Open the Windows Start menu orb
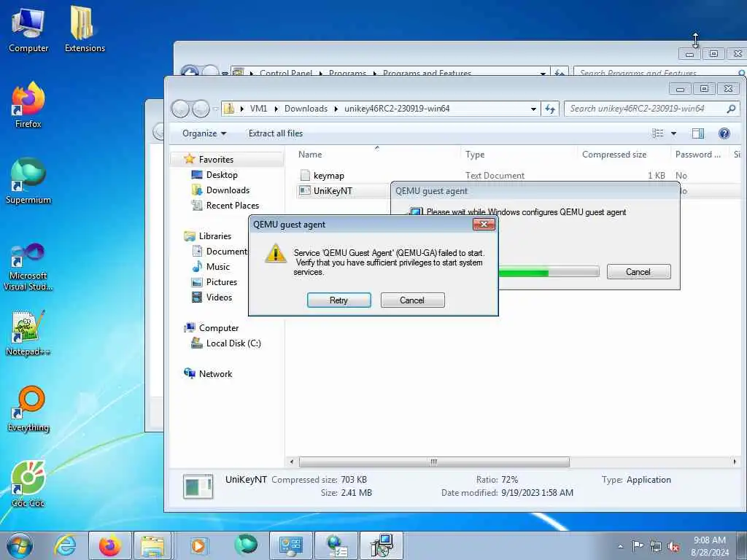Screen dimensions: 747x560 20,545
